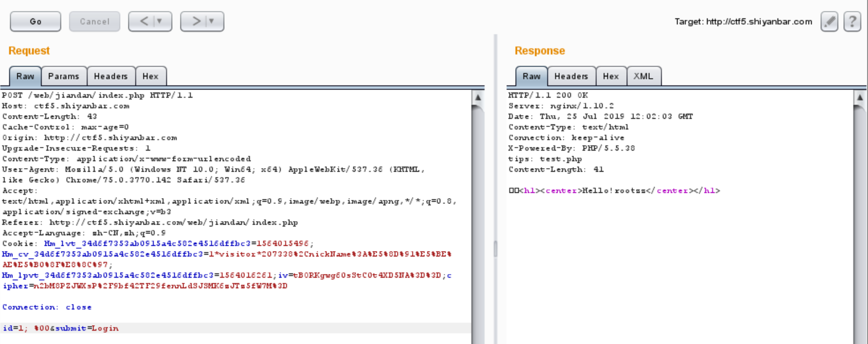
Task: Click the Connection: close header line
Action: tap(47, 307)
